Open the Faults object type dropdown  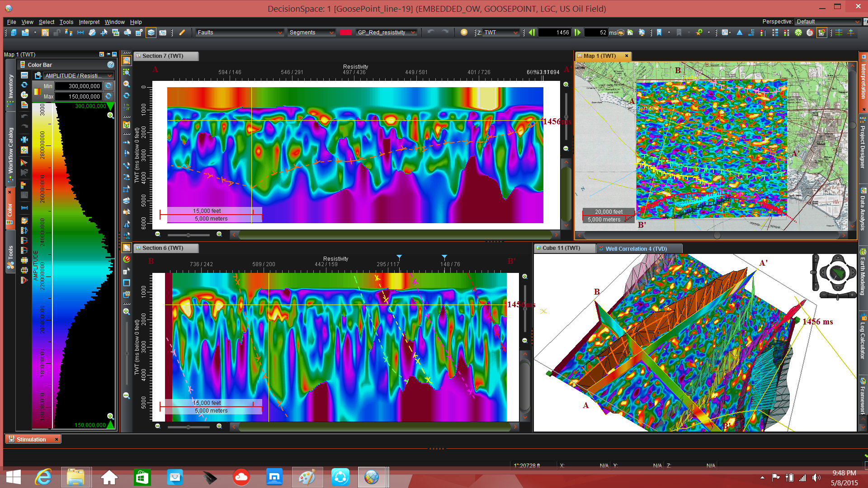(x=240, y=33)
